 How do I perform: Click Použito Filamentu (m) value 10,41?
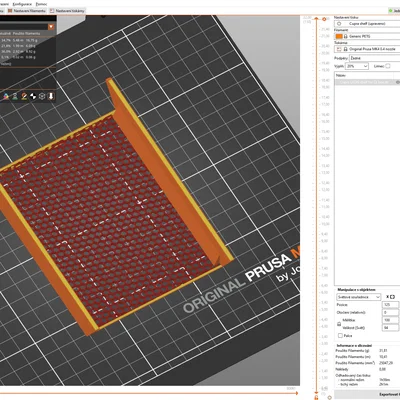tap(383, 357)
